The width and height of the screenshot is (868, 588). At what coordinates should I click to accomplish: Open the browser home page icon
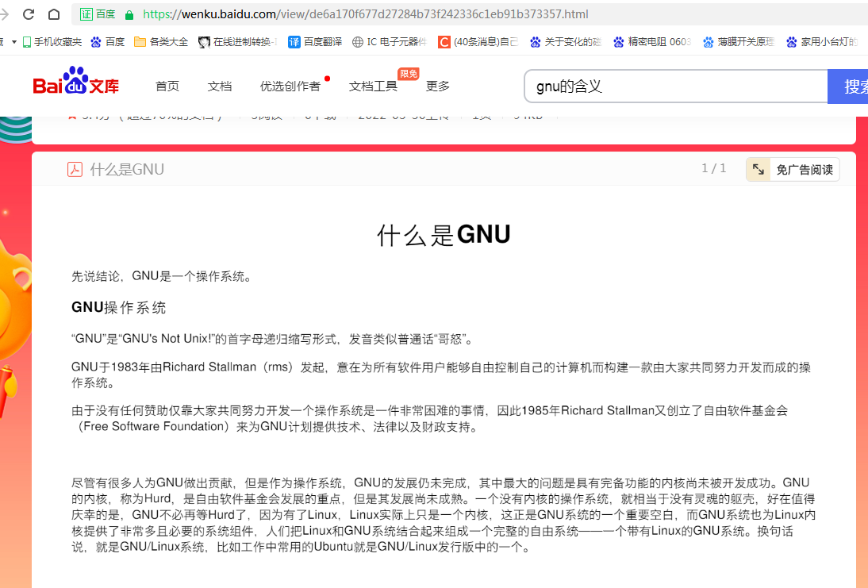[x=53, y=13]
